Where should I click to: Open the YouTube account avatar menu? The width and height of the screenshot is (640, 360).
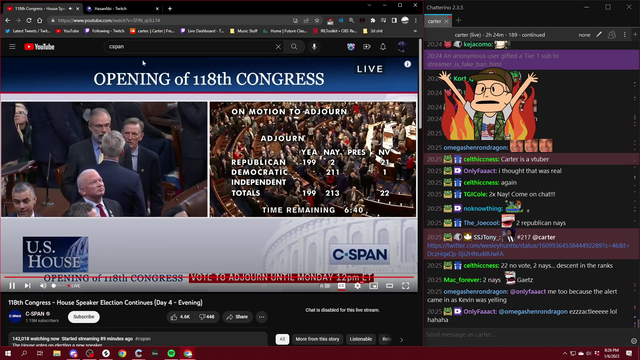402,47
